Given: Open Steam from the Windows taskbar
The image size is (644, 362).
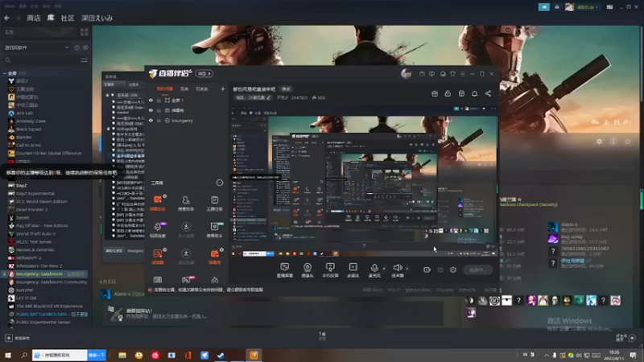Looking at the screenshot, I should [x=221, y=355].
